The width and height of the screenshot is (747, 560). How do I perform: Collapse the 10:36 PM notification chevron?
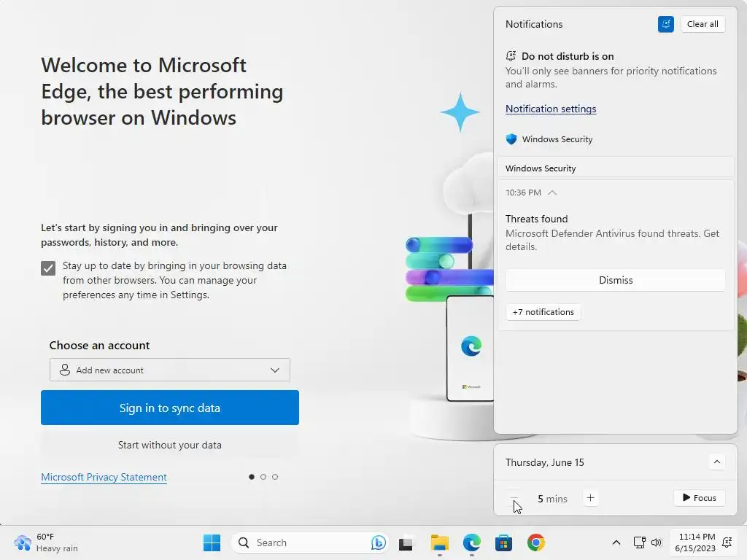[552, 192]
